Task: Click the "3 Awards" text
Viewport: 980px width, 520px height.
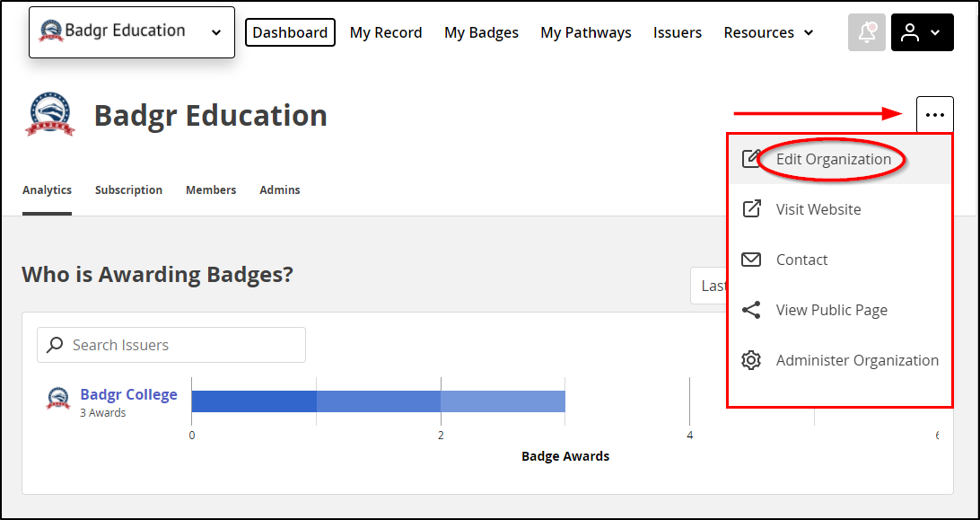Action: (103, 413)
